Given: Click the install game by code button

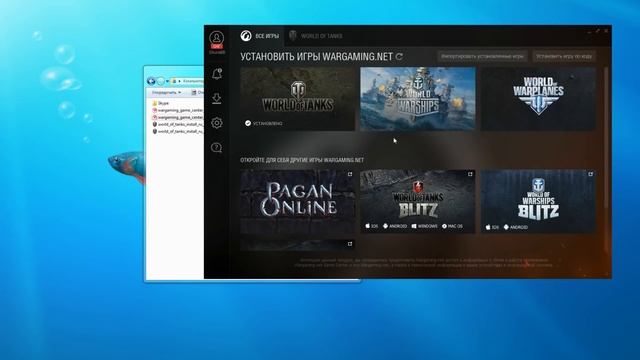Looking at the screenshot, I should [x=564, y=56].
